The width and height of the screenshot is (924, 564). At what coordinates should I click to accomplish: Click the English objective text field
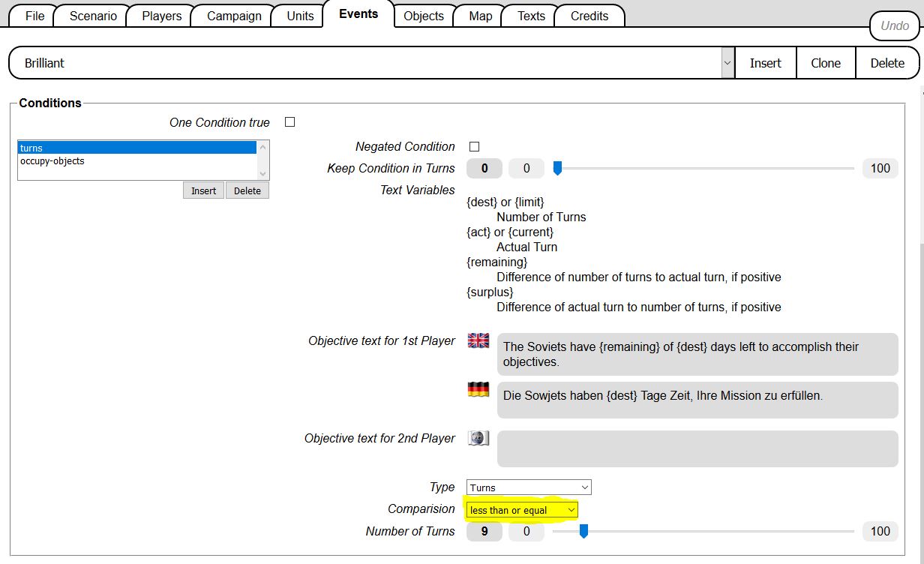(x=697, y=354)
